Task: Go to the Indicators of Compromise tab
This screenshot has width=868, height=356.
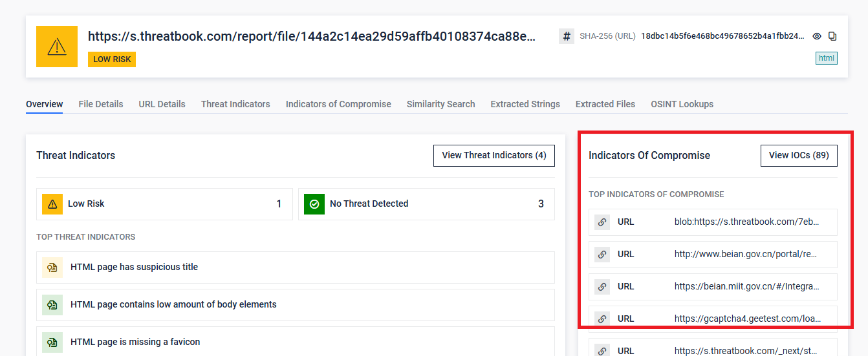Action: [x=338, y=104]
